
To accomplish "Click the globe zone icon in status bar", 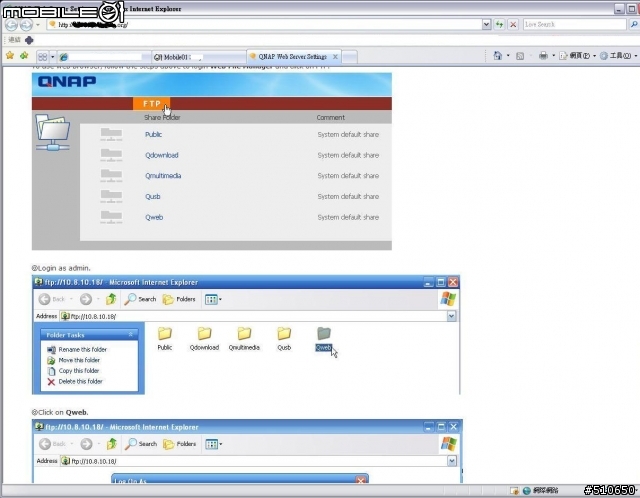I will [x=527, y=490].
